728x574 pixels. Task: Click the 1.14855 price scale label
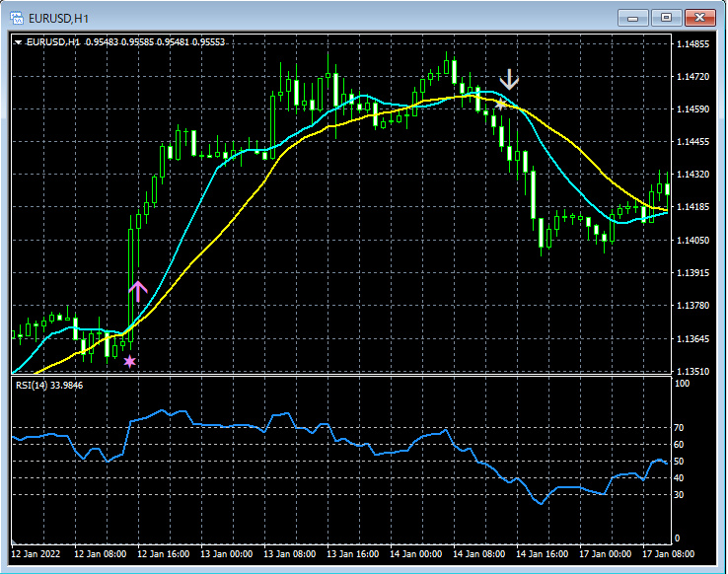pos(693,44)
